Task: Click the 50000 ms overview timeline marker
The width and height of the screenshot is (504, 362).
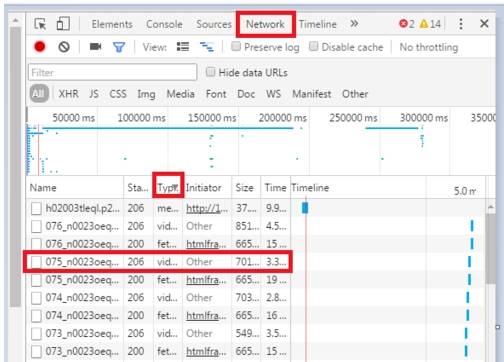Action: [x=74, y=118]
